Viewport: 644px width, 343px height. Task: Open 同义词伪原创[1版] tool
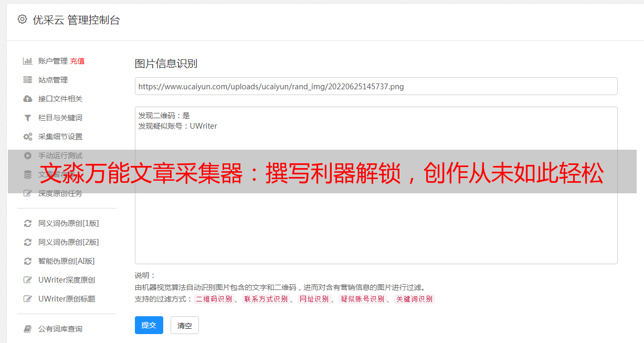69,223
